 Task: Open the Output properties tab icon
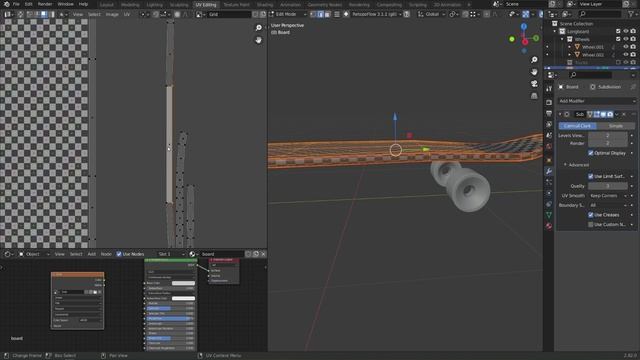click(549, 113)
